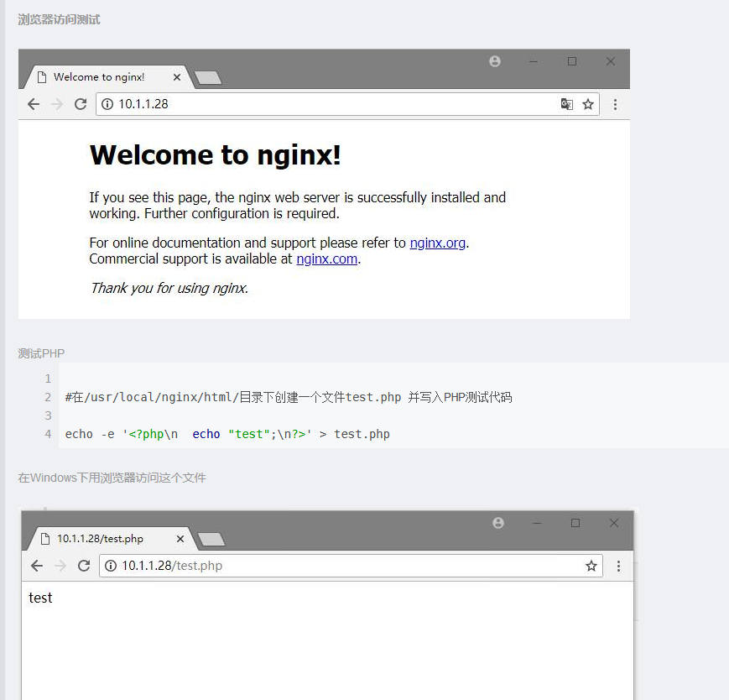Open the Chrome menu in the test.php window
The height and width of the screenshot is (700, 729).
618,566
